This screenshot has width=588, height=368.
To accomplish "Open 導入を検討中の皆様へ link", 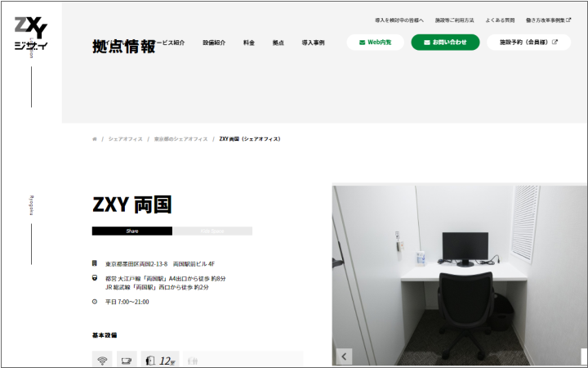I will [x=399, y=20].
